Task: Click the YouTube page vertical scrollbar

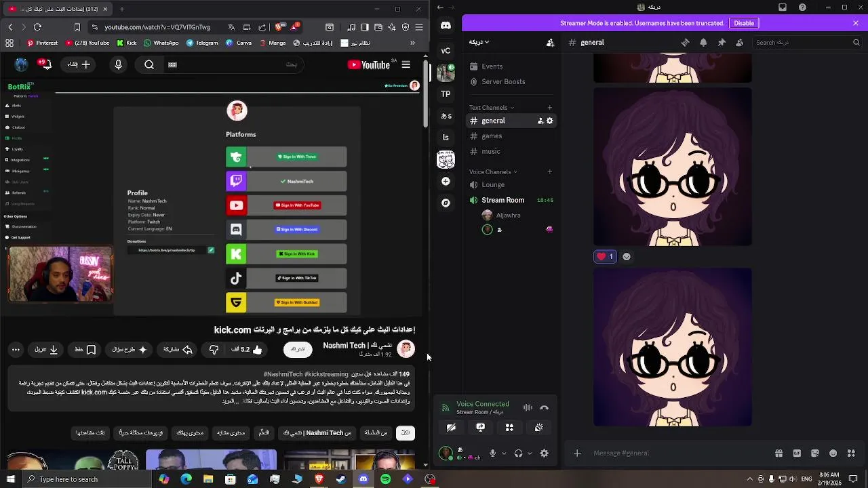Action: point(426,95)
